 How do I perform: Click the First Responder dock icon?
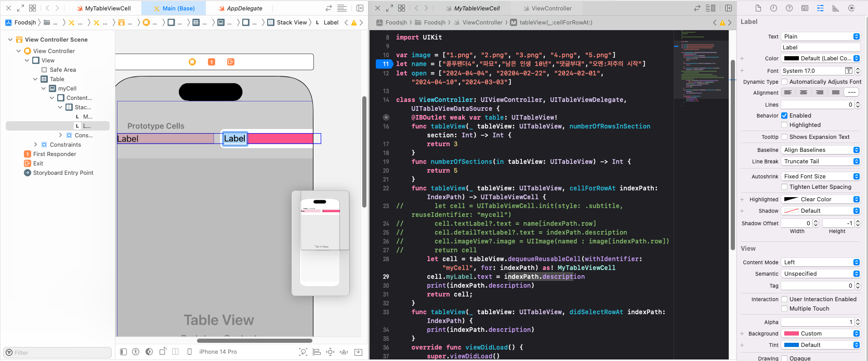pyautogui.click(x=212, y=62)
